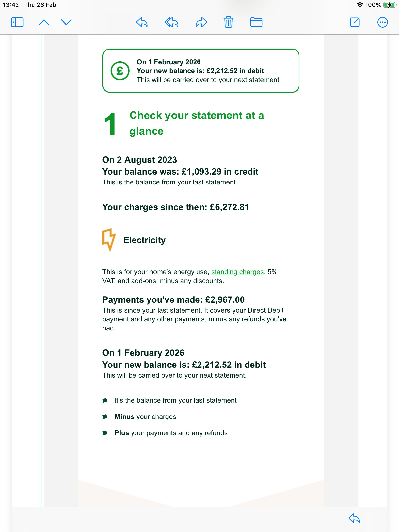
Task: Go to previous message with up chevron
Action: 44,22
